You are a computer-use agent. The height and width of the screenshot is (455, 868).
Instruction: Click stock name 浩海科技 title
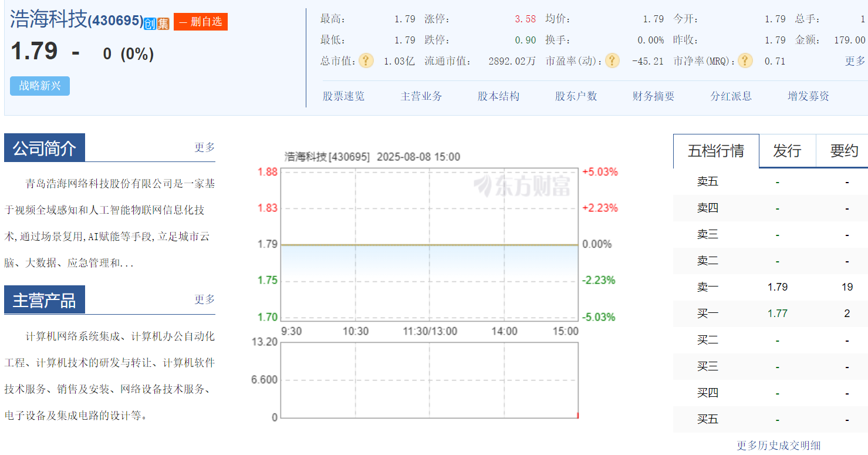[x=49, y=19]
